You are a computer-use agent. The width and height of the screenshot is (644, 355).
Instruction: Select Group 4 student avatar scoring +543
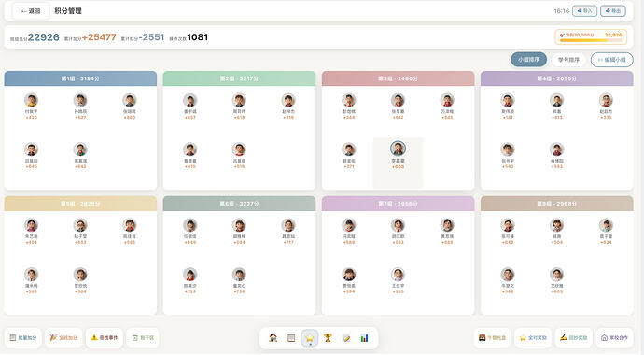(x=508, y=149)
